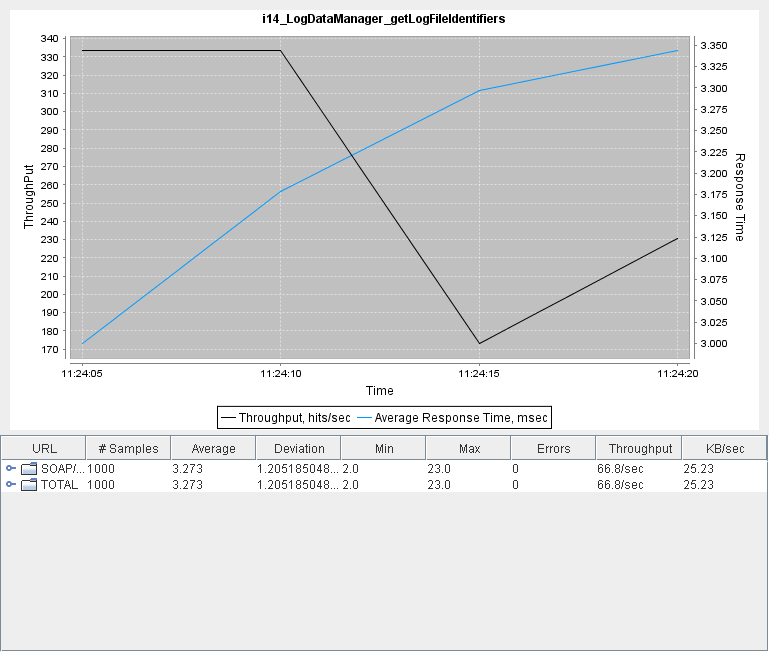Sort by Max column header
Viewport: 769px width, 652px height.
pos(468,448)
